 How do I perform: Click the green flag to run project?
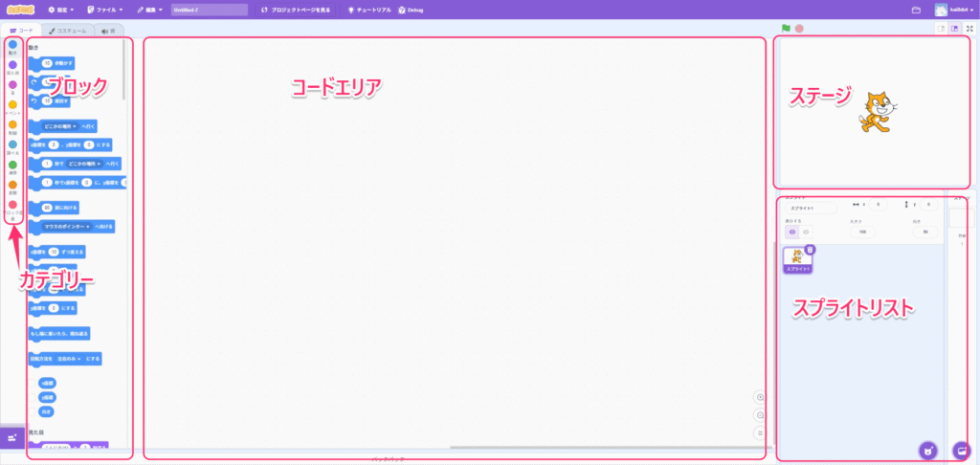tap(786, 29)
